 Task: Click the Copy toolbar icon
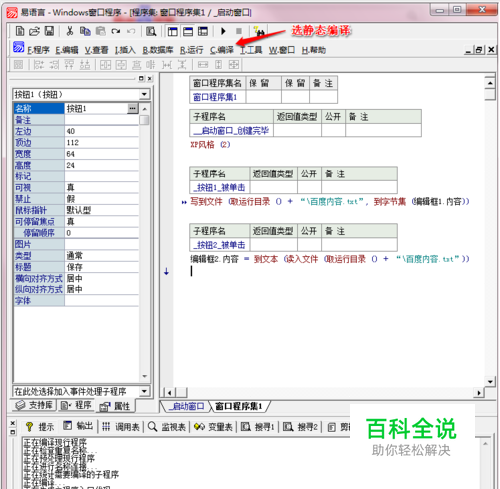tap(85, 31)
